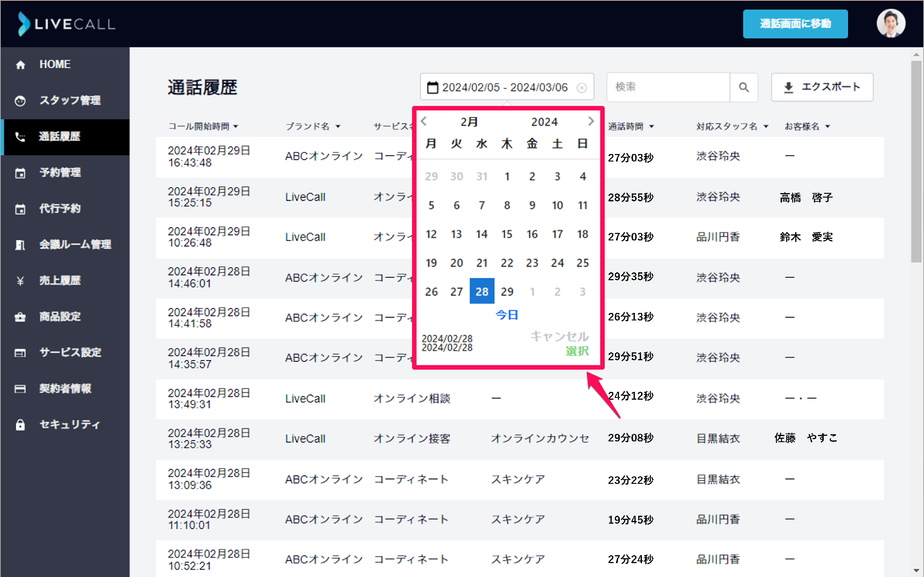Click customer name 佐藤 やすこ
Image resolution: width=924 pixels, height=577 pixels.
click(806, 438)
